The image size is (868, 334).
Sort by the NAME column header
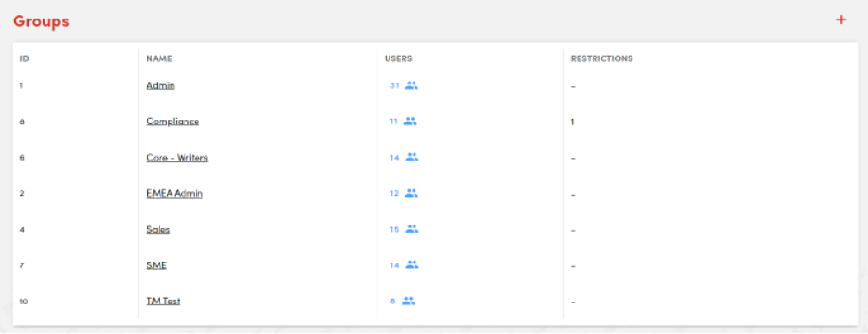pyautogui.click(x=160, y=58)
